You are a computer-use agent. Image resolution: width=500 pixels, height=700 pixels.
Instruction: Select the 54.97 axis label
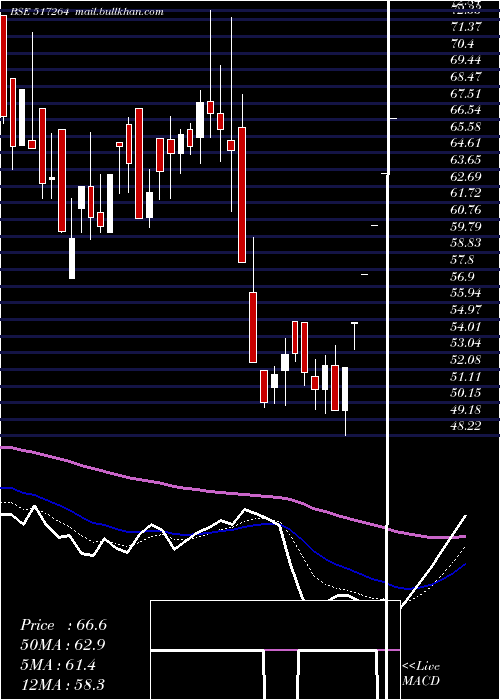466,309
